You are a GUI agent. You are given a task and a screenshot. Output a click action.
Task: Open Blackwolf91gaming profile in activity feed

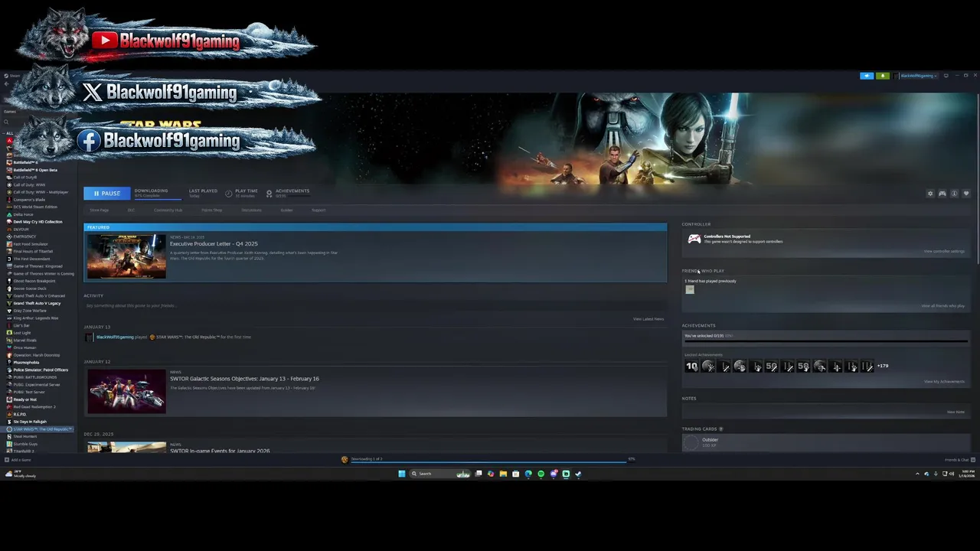pos(115,337)
